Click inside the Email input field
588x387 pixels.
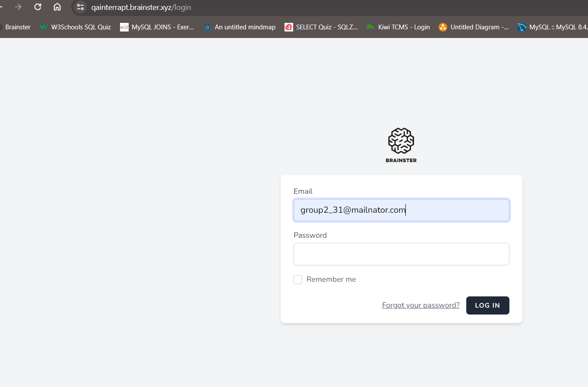click(401, 210)
